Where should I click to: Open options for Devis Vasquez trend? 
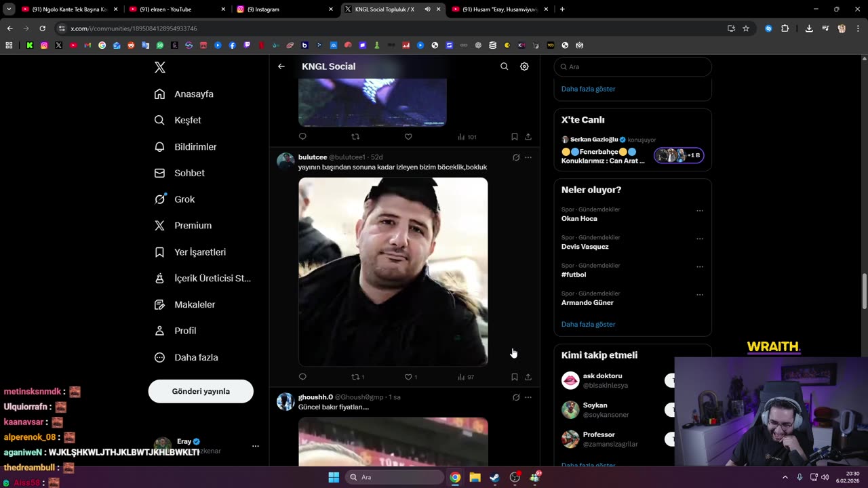[x=700, y=239]
